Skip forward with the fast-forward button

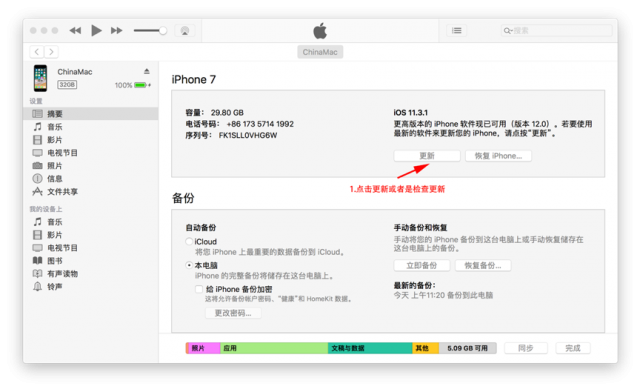point(117,31)
